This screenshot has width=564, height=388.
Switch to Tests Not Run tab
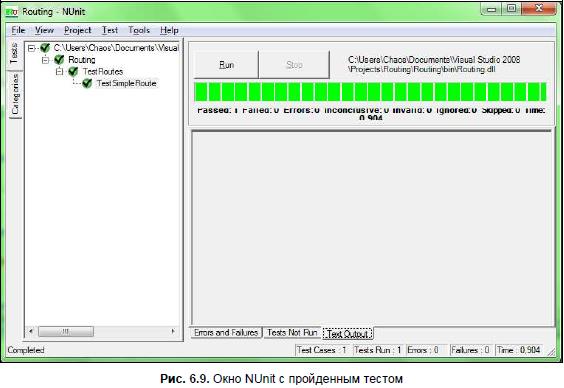click(x=292, y=333)
